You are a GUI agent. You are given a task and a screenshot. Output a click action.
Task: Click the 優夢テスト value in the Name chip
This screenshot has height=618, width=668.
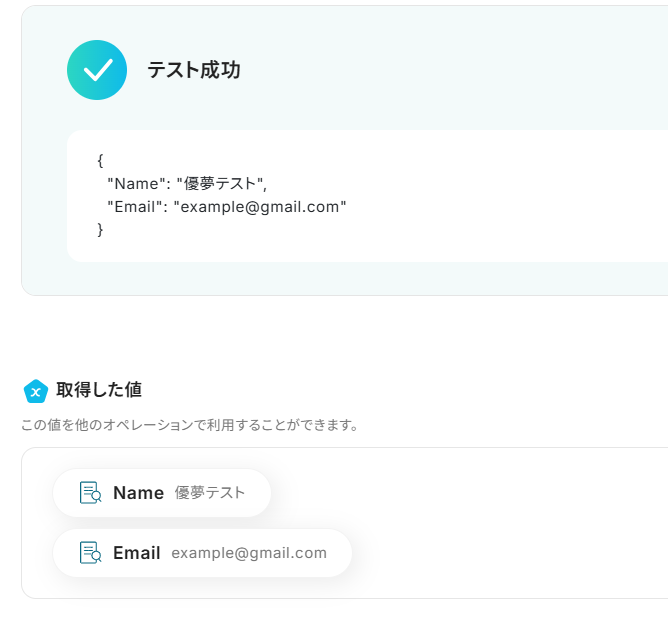click(210, 493)
